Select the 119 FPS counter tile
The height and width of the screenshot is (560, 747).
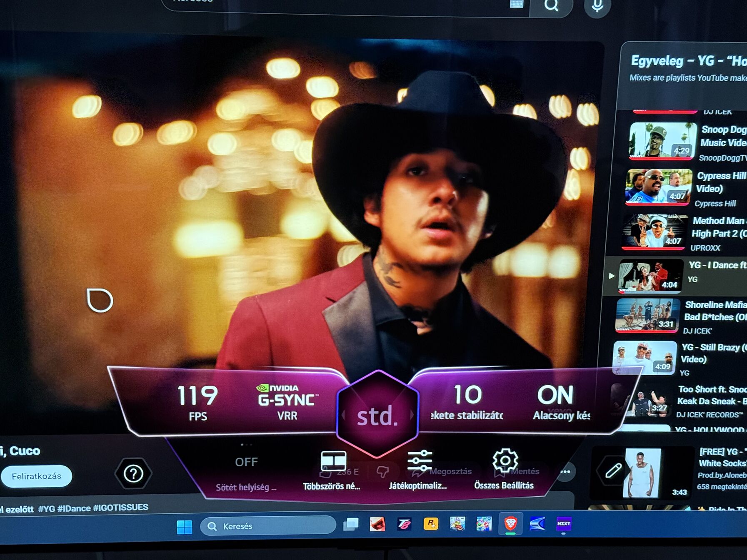point(197,403)
